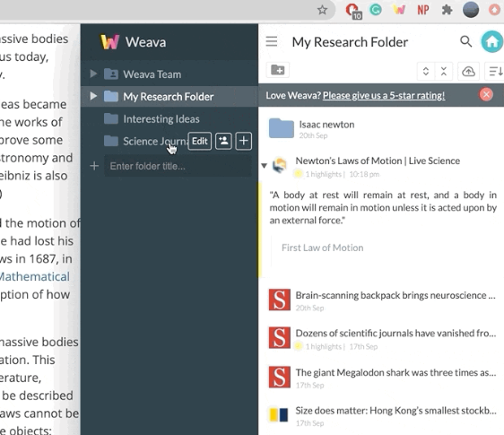Expand all highlights with the expand arrows icon
Image resolution: width=504 pixels, height=435 pixels.
[426, 71]
